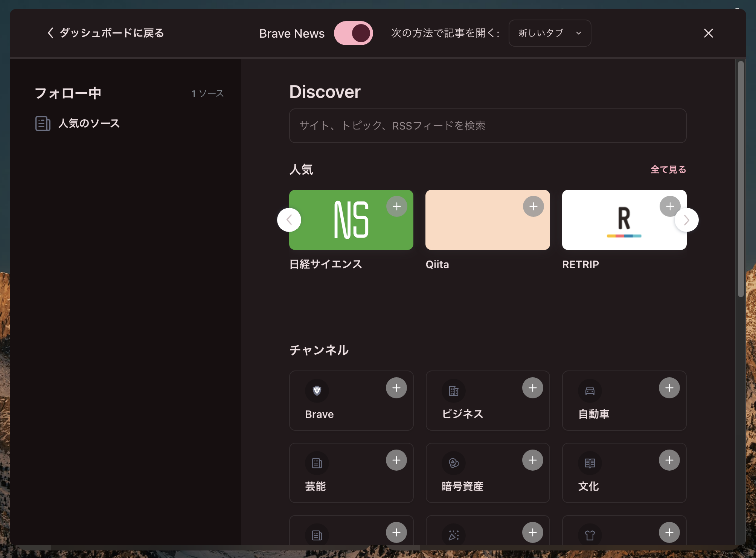
Task: Click the 芸能 newspaper icon
Action: (x=317, y=463)
